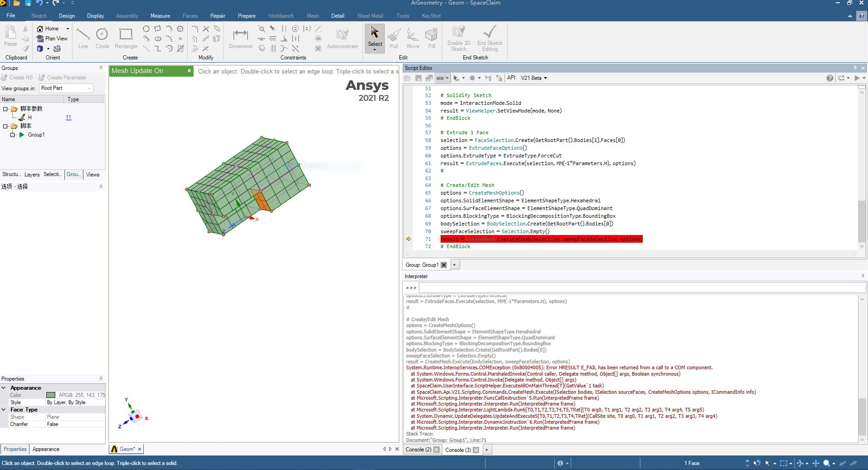Viewport: 868px width, 470px height.
Task: Open the Dimension tool
Action: (x=241, y=38)
